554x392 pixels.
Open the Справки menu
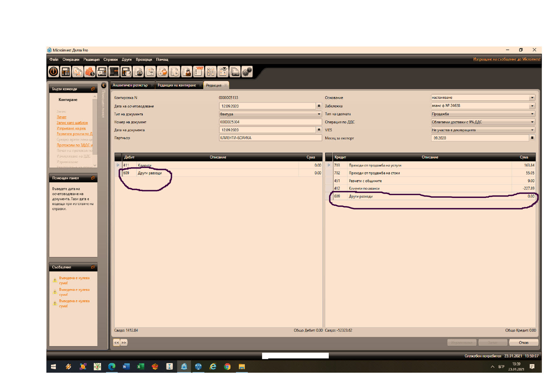[111, 59]
